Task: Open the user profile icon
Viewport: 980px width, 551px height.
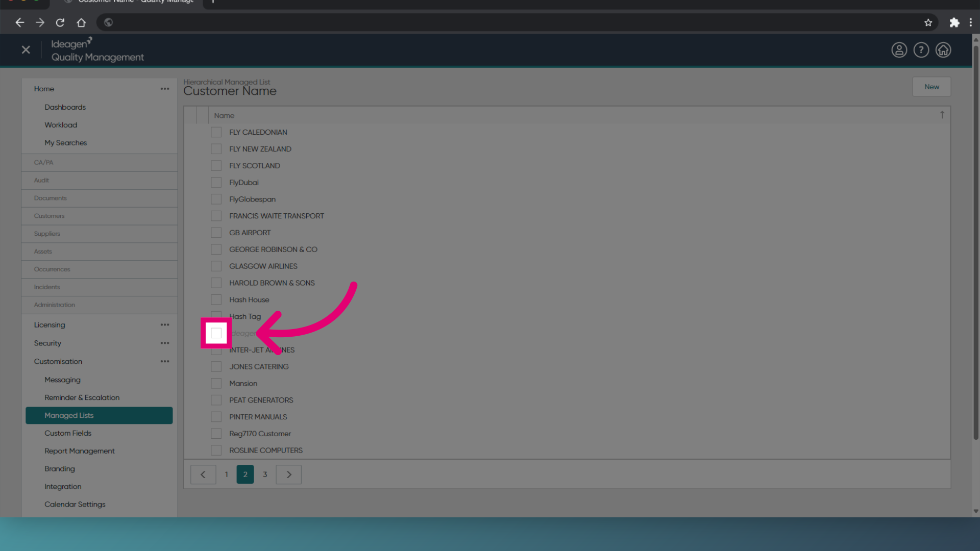Action: (x=899, y=50)
